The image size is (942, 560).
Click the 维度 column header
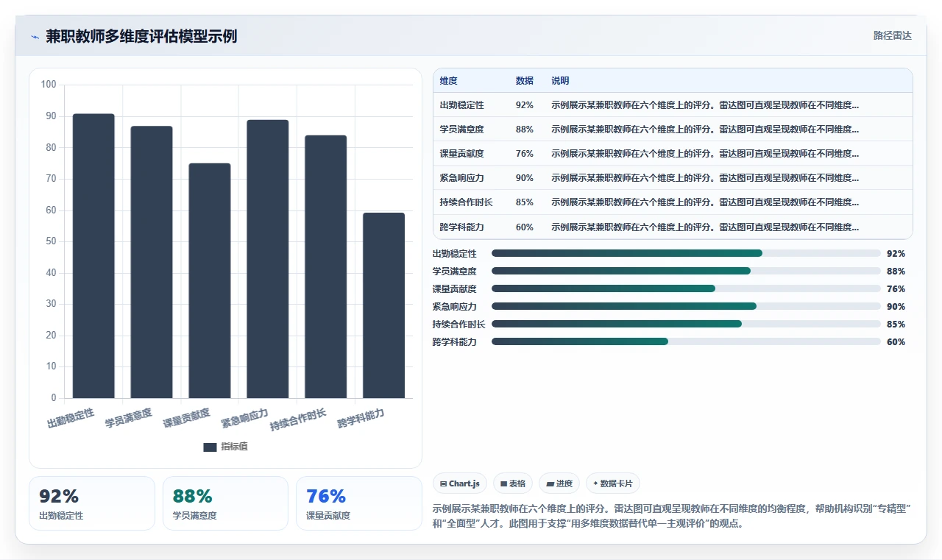[449, 81]
